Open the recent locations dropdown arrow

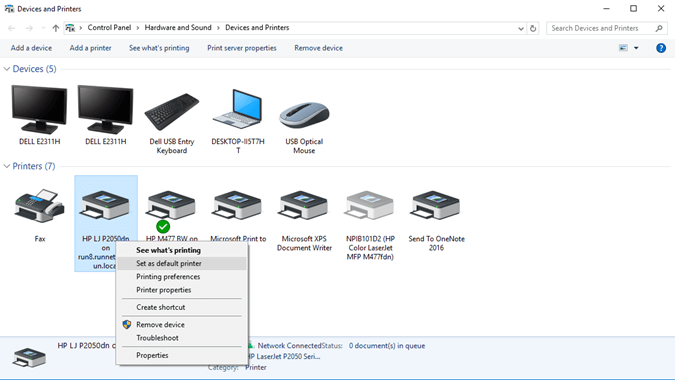coord(43,28)
